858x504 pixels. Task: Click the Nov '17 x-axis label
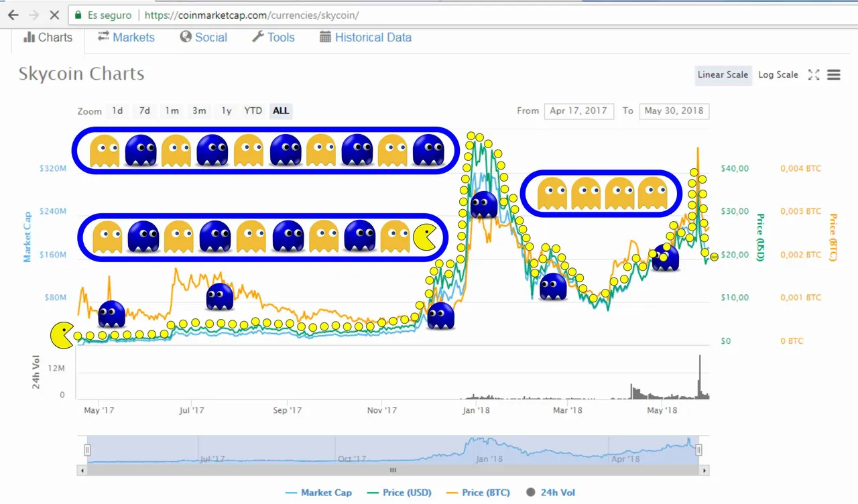click(382, 410)
